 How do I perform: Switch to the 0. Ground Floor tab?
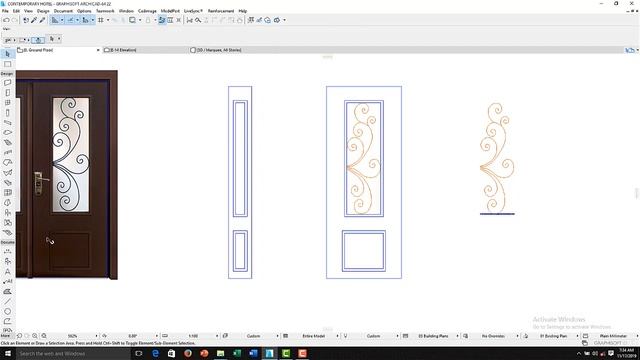click(58, 50)
